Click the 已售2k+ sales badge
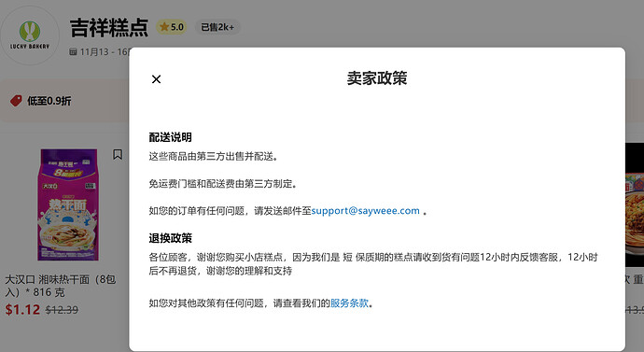644x352 pixels. 217,27
